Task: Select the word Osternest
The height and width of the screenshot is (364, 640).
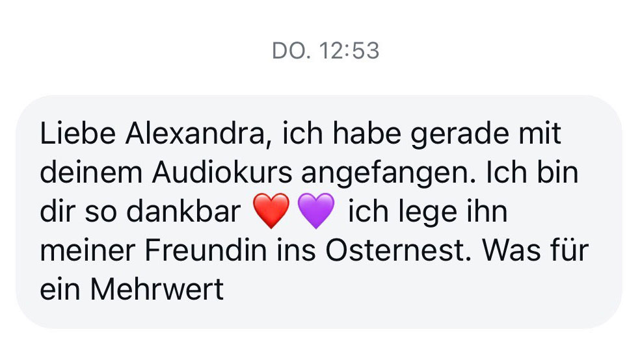Action: (395, 250)
